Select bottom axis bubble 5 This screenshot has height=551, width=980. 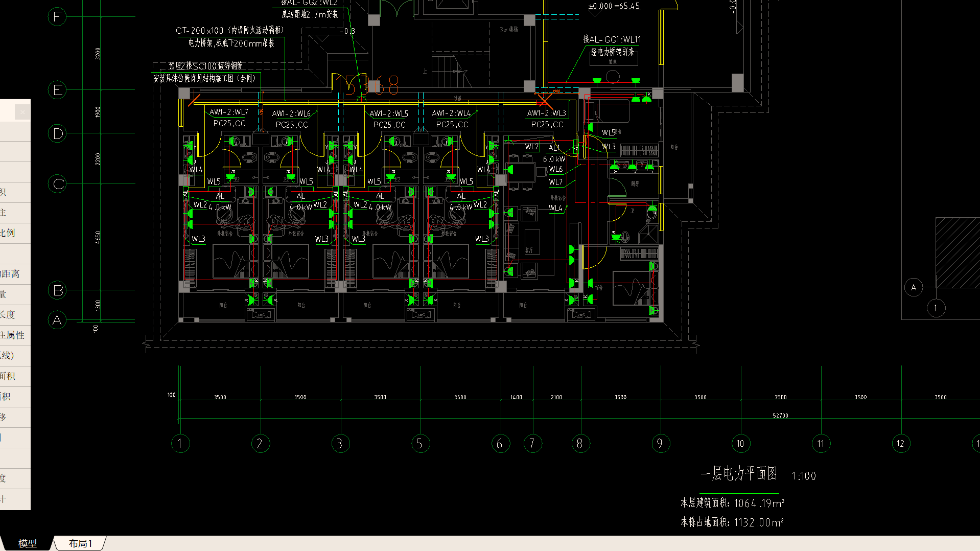point(421,443)
